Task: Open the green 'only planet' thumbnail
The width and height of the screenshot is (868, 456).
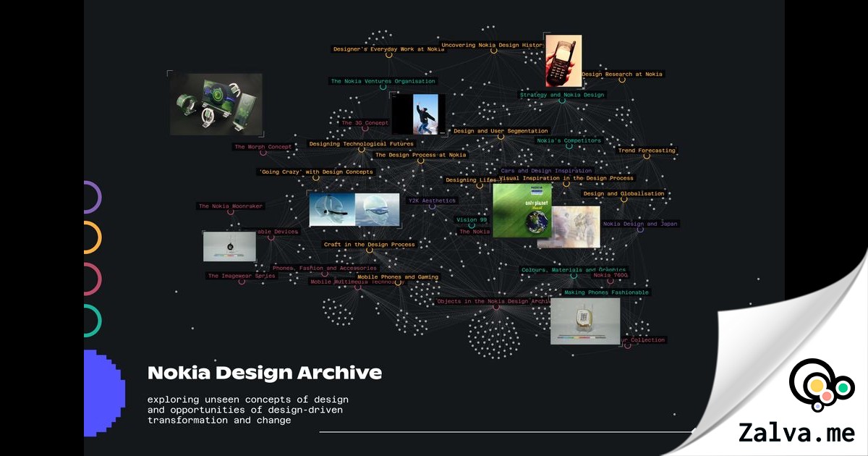Action: [x=522, y=210]
